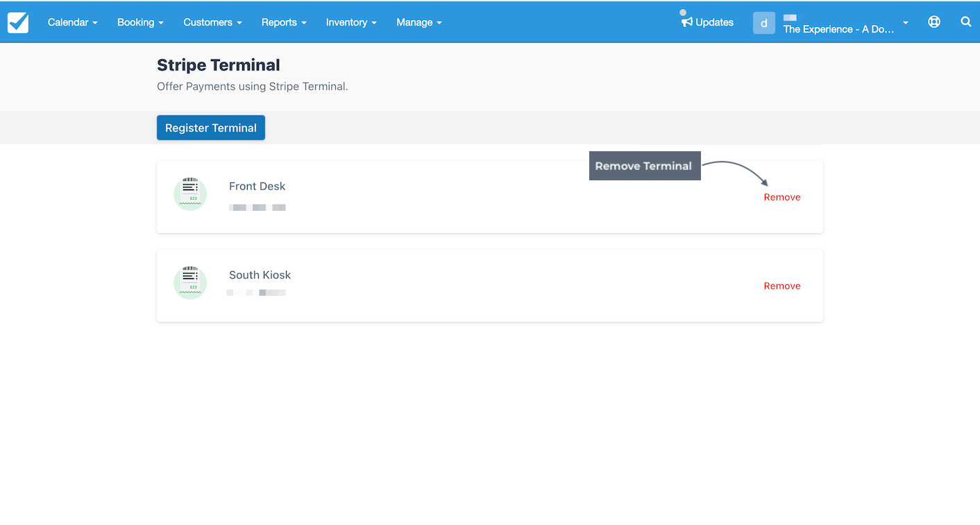Open the Booking menu
The image size is (980, 525).
(x=140, y=22)
